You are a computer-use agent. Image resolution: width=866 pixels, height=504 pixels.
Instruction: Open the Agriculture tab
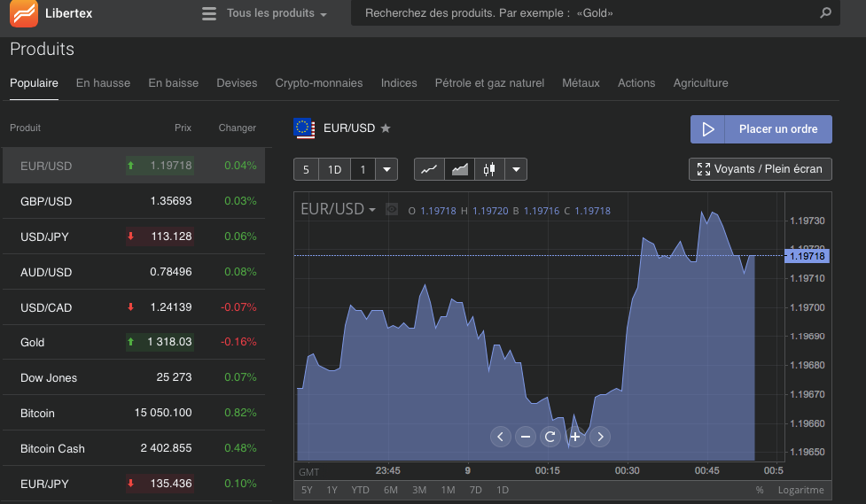point(700,82)
